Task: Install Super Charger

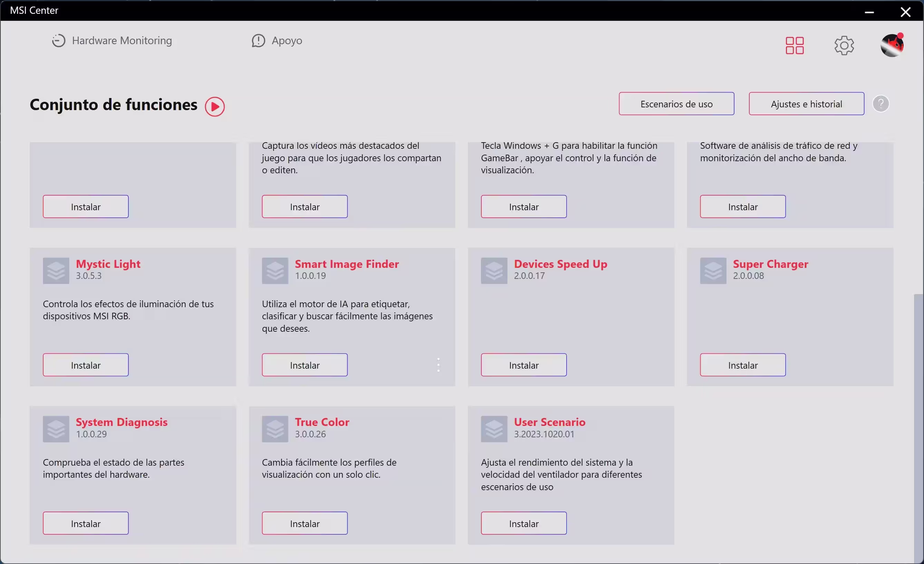Action: click(x=743, y=365)
